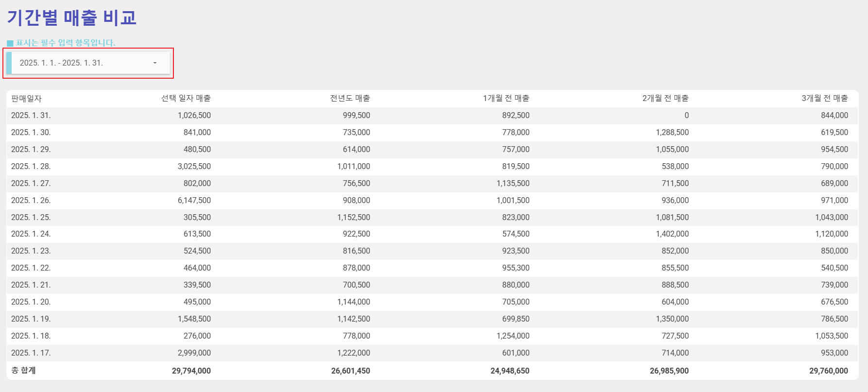The width and height of the screenshot is (868, 392).
Task: Click the 3개월 전 매출 column header
Action: click(825, 99)
